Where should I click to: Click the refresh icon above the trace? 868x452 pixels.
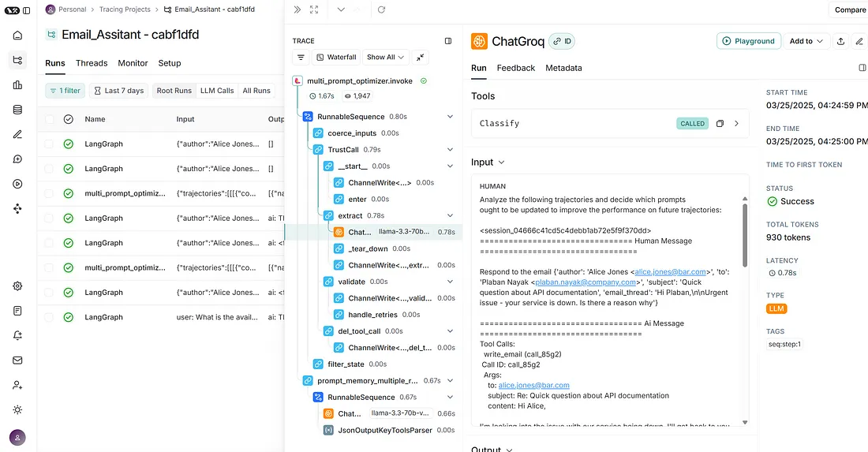tap(381, 9)
